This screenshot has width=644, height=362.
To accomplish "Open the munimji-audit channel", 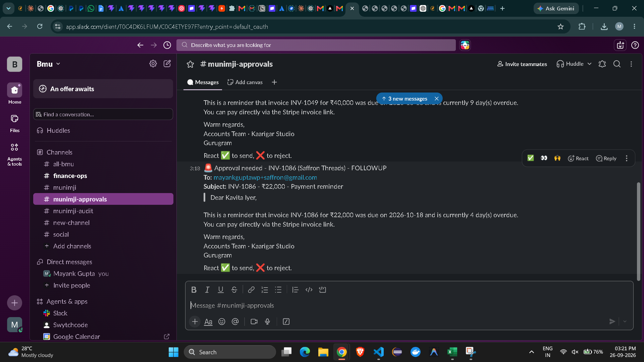I will tap(103, 211).
